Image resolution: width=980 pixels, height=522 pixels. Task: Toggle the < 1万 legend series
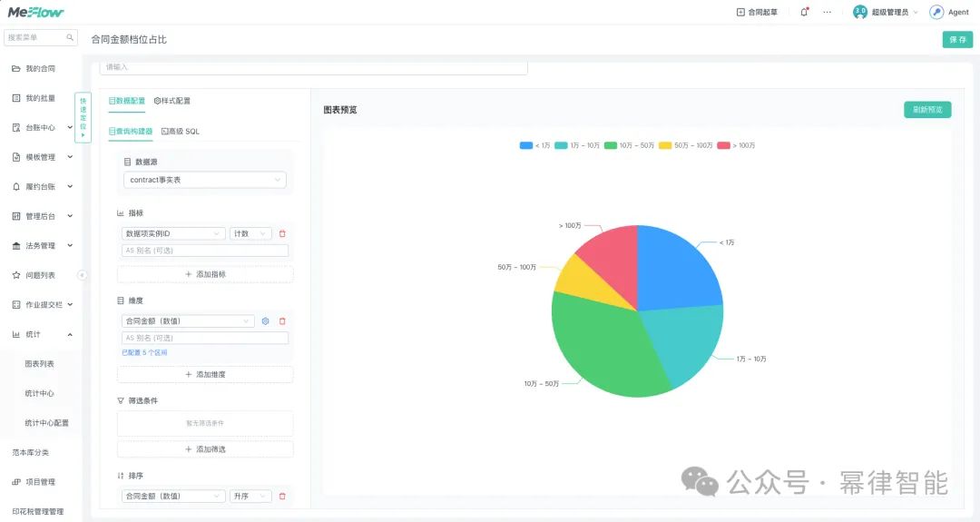(535, 145)
